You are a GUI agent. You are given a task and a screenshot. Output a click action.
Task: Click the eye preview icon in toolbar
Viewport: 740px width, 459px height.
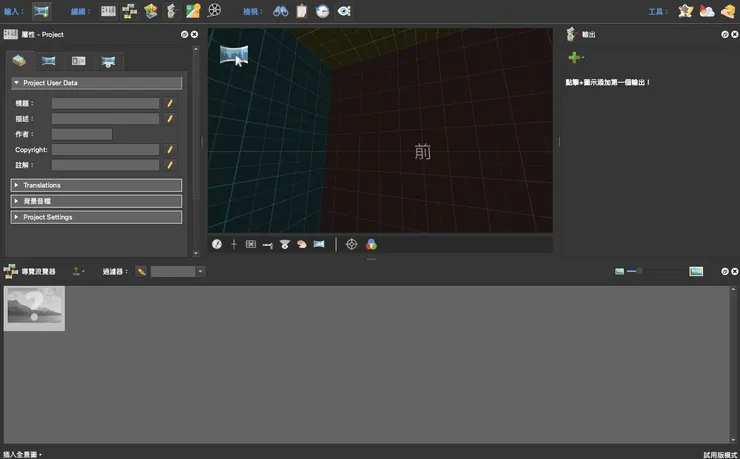pos(344,11)
